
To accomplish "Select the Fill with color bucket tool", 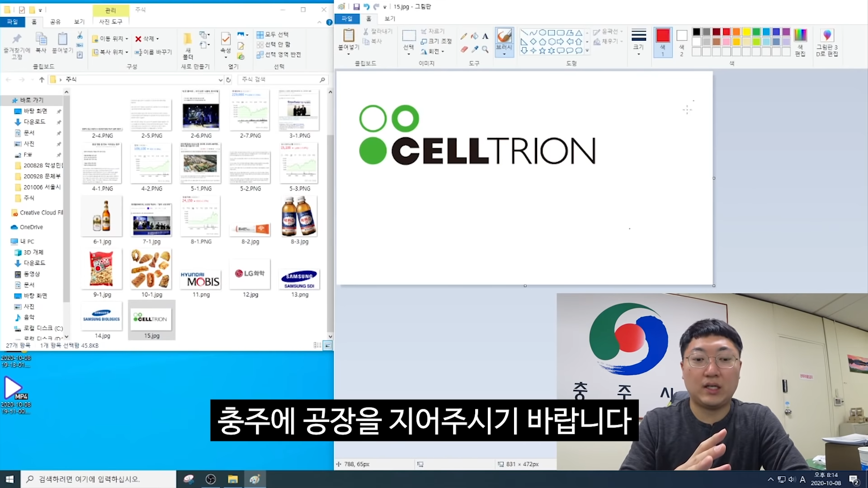I will pos(475,36).
